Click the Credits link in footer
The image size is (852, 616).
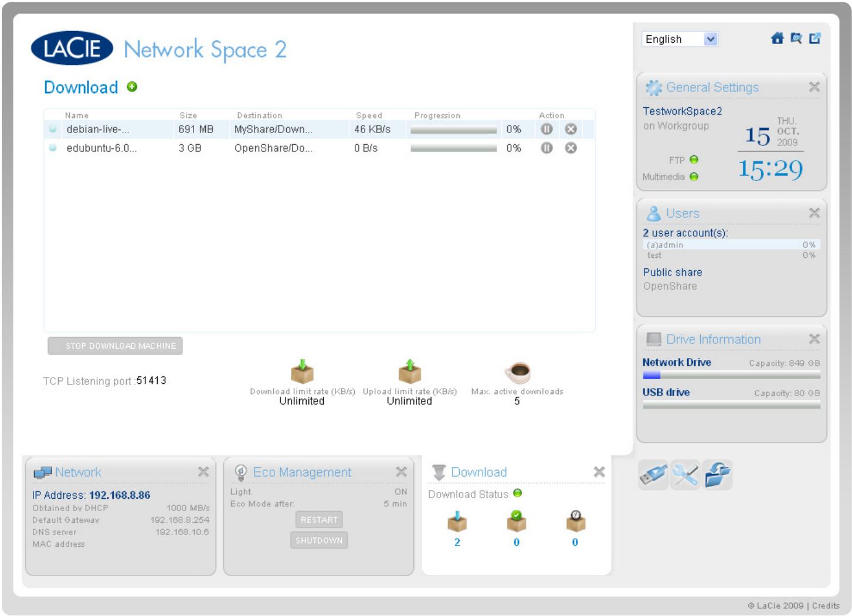coord(826,605)
